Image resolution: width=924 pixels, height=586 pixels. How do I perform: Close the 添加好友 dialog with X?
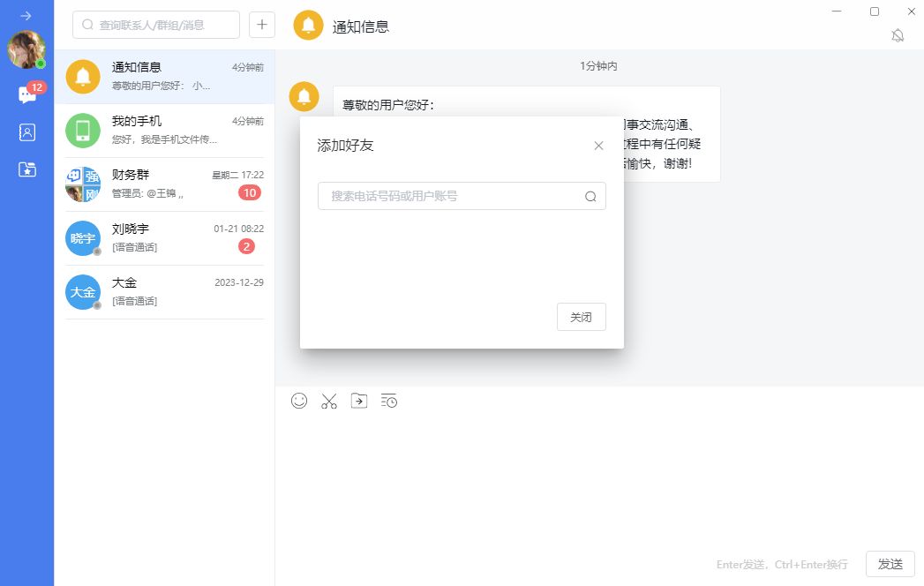tap(598, 146)
